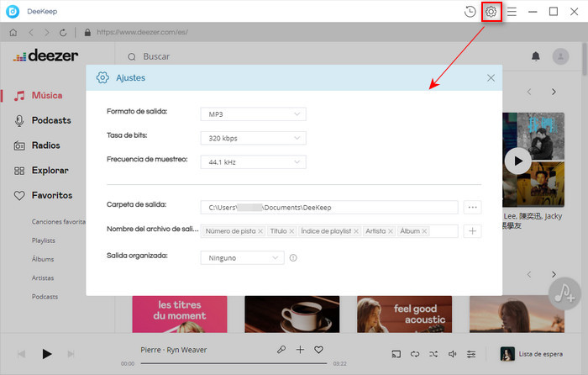Remove the Índice de playlist tag
This screenshot has height=375, width=588.
tap(356, 231)
